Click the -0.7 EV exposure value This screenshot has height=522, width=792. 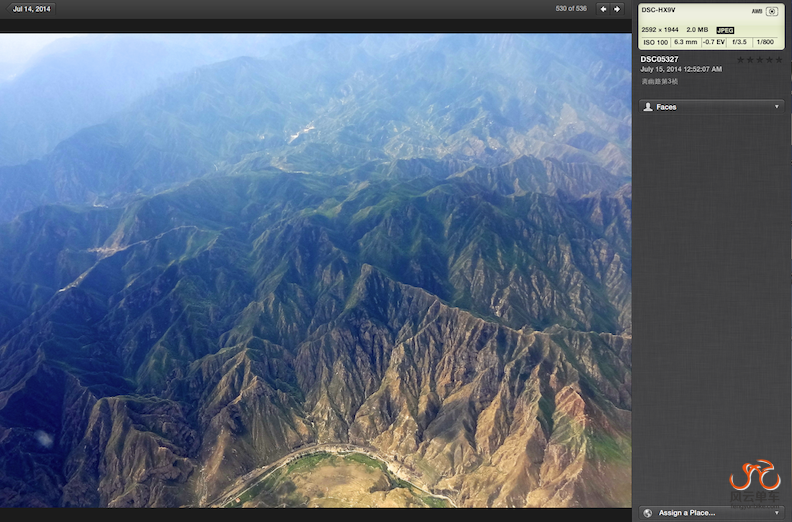[714, 42]
